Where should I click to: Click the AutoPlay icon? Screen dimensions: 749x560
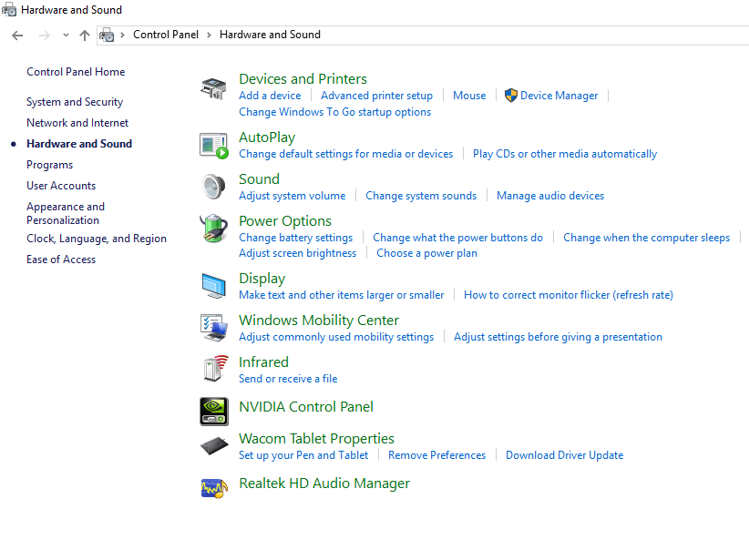tap(213, 146)
